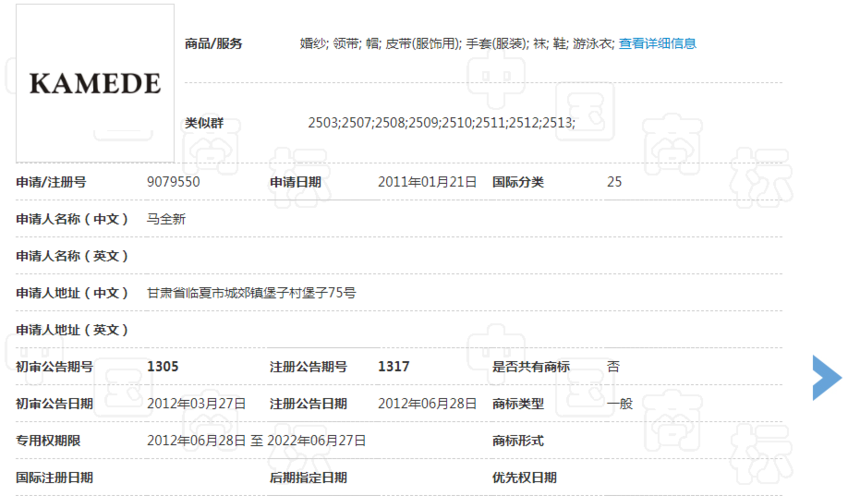Click the trademark type value 一般
Viewport: 860px width, 496px height.
pos(620,403)
